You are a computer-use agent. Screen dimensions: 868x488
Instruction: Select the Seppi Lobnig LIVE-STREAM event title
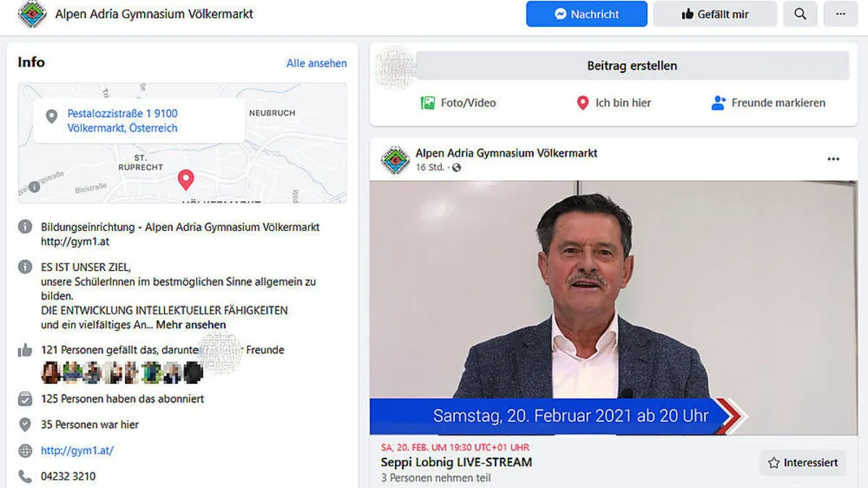tap(456, 462)
